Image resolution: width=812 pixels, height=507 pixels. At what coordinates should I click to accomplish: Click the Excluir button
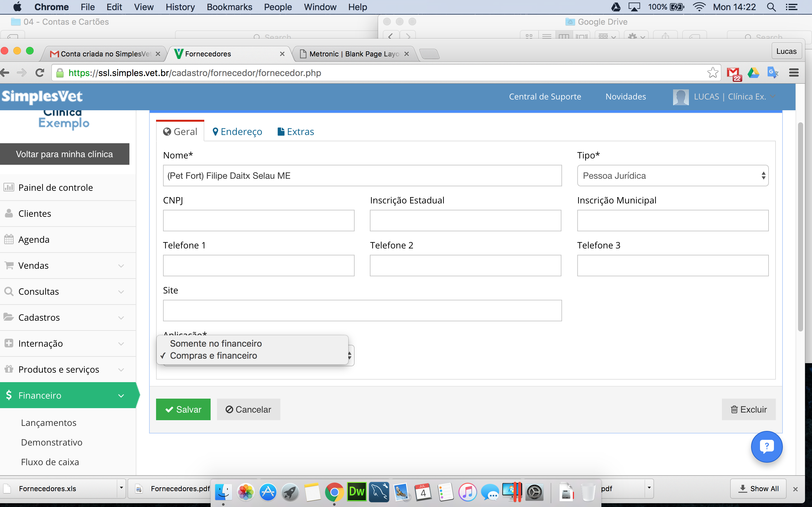749,409
